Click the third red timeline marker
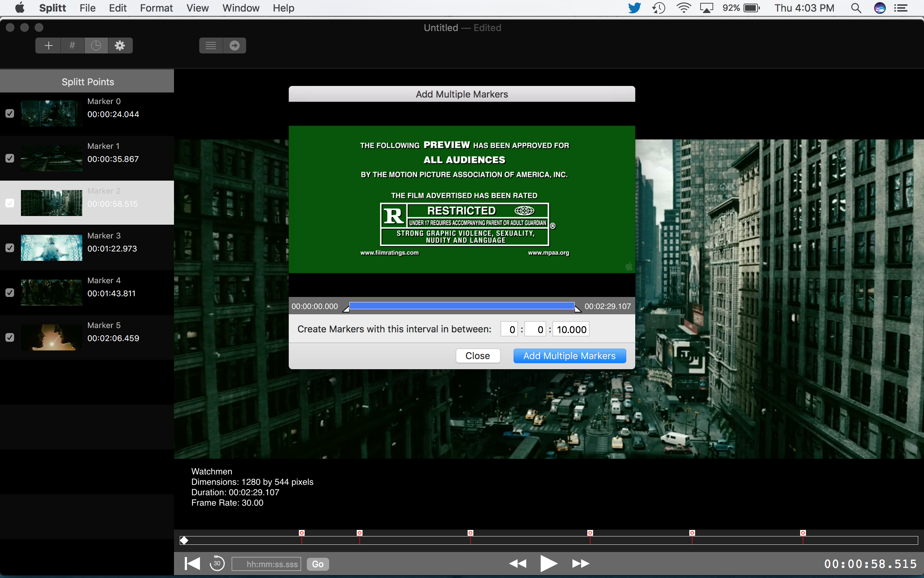This screenshot has height=578, width=924. click(x=470, y=533)
